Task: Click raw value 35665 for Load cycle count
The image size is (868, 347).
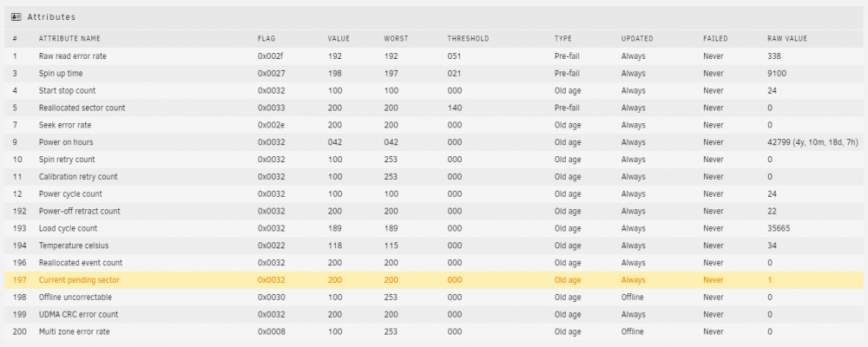Action: click(779, 228)
